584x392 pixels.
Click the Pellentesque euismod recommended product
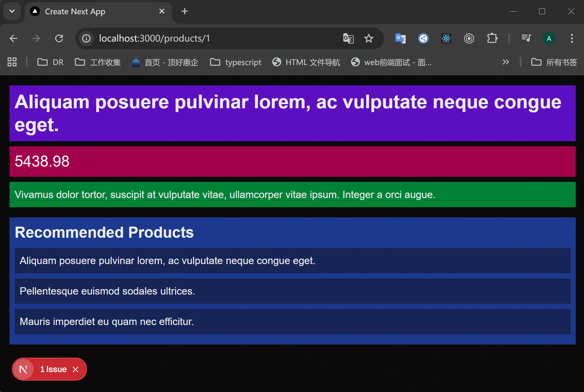coord(107,291)
